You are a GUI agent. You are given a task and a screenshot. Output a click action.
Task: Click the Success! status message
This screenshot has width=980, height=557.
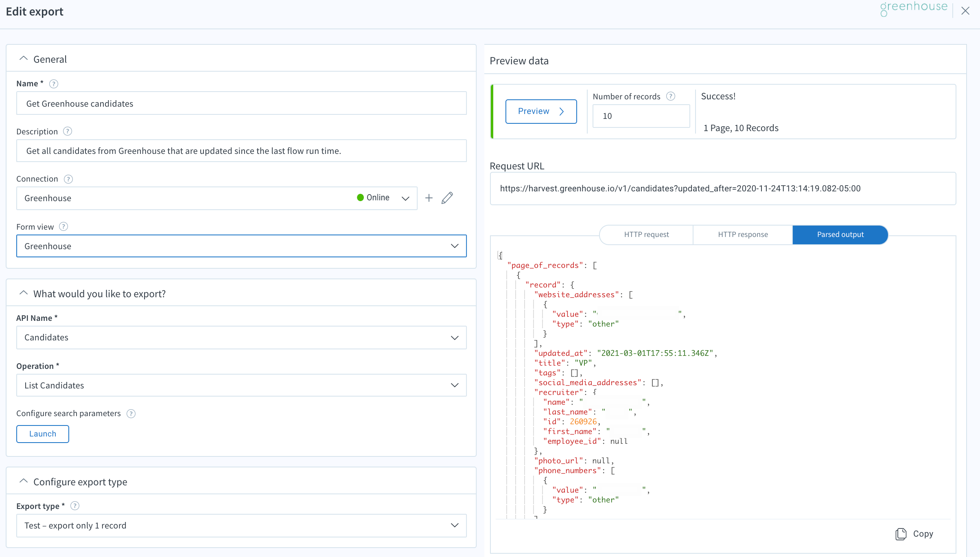coord(718,96)
